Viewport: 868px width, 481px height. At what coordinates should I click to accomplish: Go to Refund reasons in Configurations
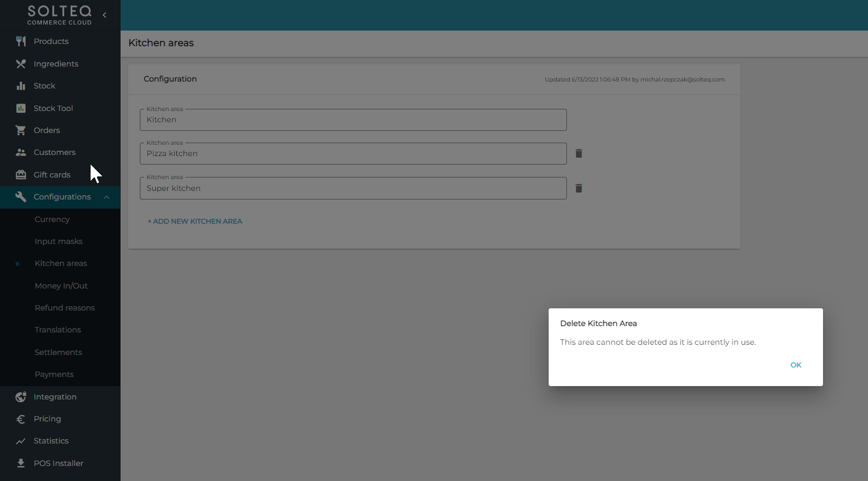coord(65,308)
